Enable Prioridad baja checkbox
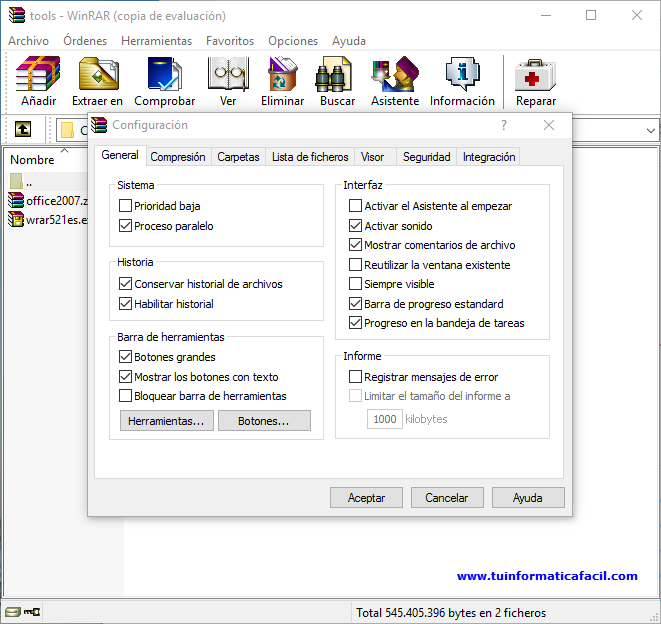The height and width of the screenshot is (624, 661). coord(125,206)
